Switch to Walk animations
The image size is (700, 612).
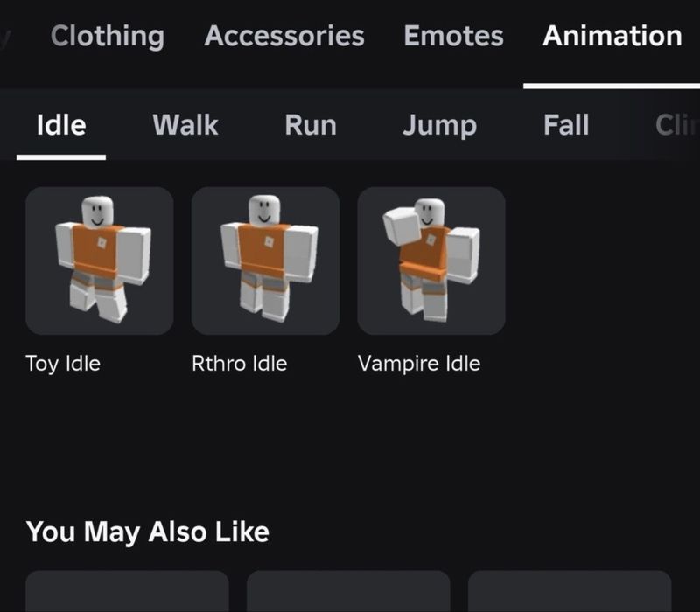(185, 125)
